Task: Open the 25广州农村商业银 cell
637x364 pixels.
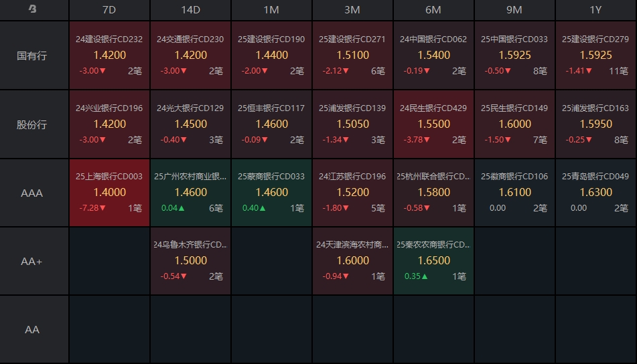Action: (190, 193)
